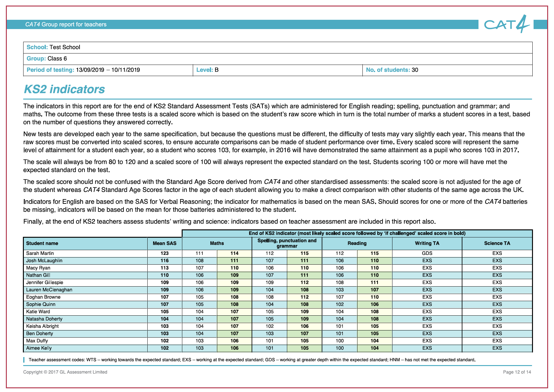Viewport: 554px width, 392px height.
Task: Select the period of testing dates
Action: (x=108, y=70)
